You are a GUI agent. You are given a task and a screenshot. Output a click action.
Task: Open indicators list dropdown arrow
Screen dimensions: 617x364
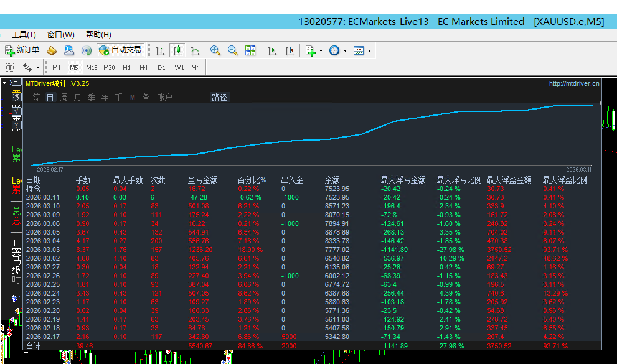tap(321, 50)
